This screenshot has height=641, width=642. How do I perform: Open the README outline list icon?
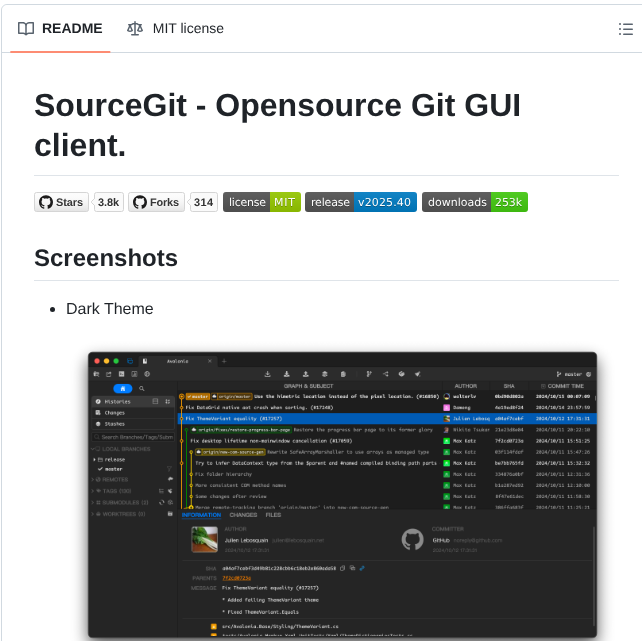[x=625, y=29]
